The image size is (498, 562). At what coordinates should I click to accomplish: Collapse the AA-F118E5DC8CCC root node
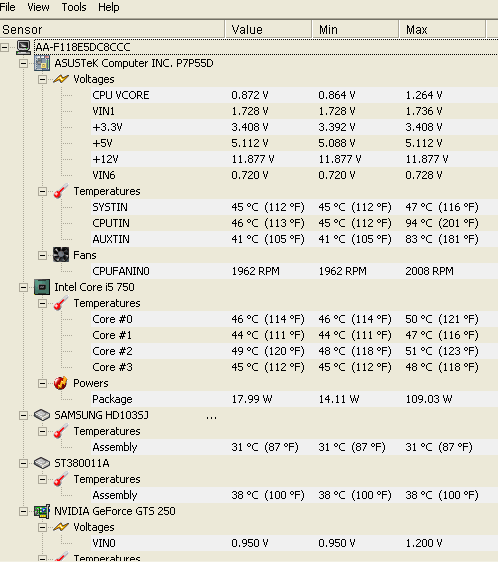point(5,47)
